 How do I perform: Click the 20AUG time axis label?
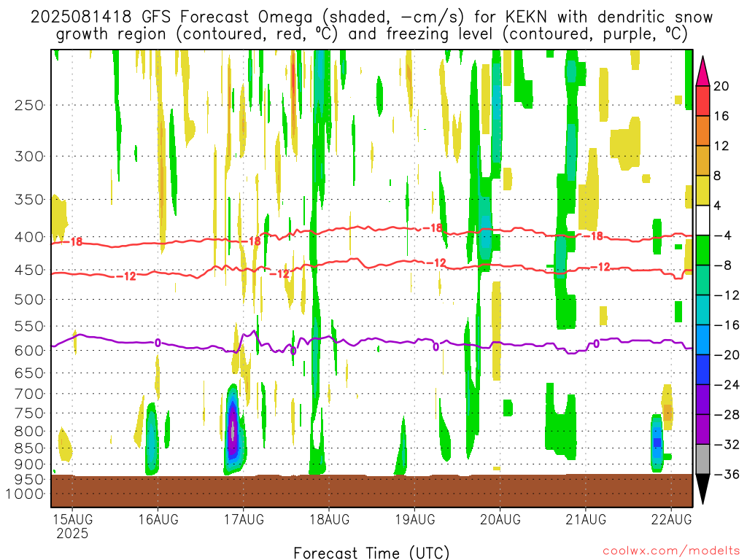pyautogui.click(x=500, y=519)
